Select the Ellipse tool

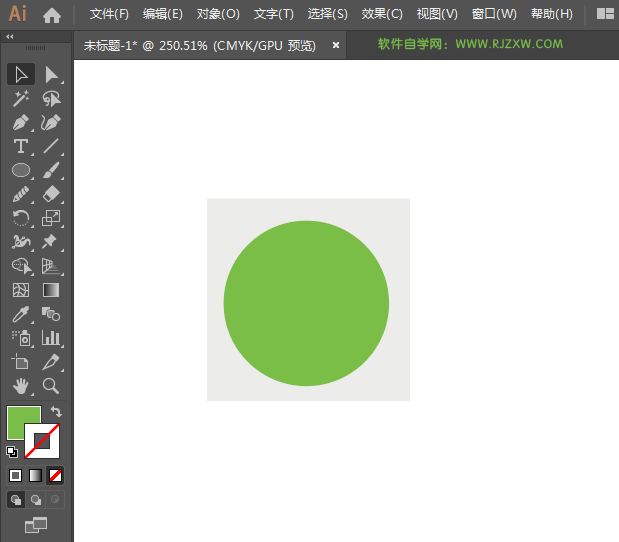(x=21, y=171)
